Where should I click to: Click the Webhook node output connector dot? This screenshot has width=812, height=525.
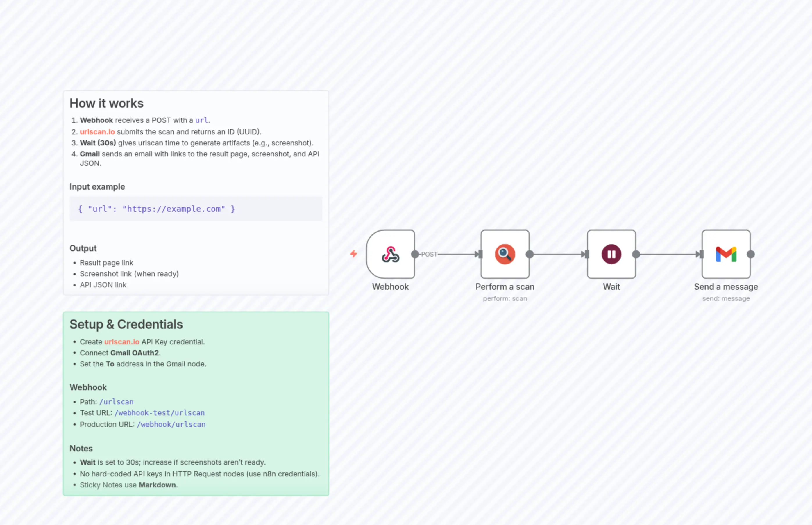click(x=415, y=254)
